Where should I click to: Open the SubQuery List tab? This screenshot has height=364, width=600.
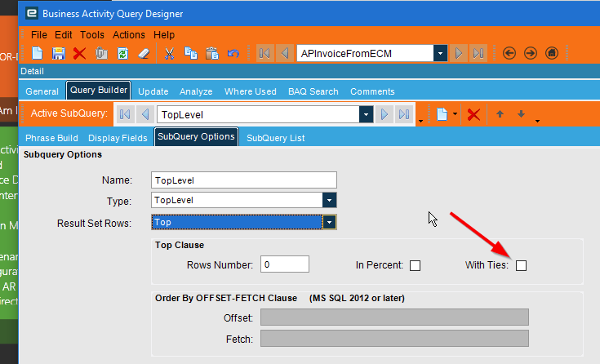[276, 138]
